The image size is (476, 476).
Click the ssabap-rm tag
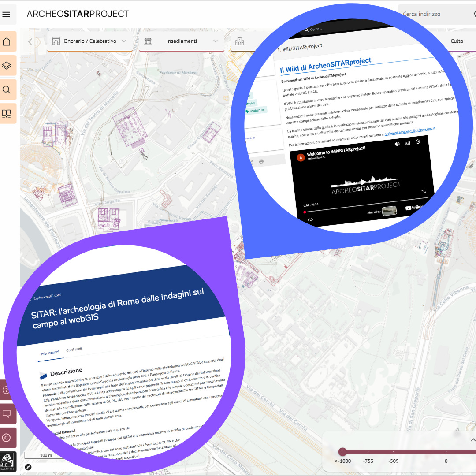(257, 111)
